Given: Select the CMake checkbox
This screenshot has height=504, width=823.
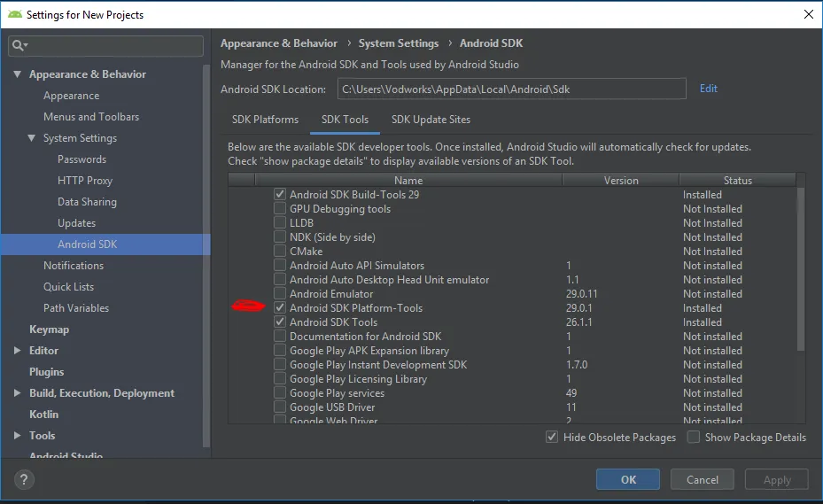Looking at the screenshot, I should (x=280, y=251).
